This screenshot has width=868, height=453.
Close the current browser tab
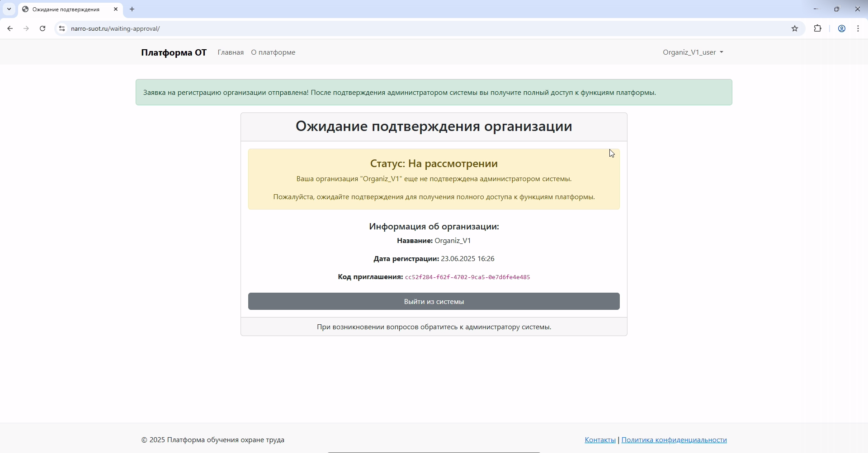[x=116, y=9]
